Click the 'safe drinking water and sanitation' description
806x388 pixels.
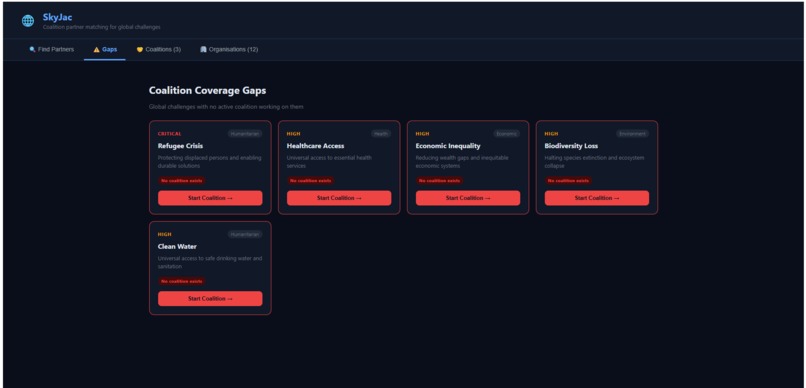pos(210,263)
